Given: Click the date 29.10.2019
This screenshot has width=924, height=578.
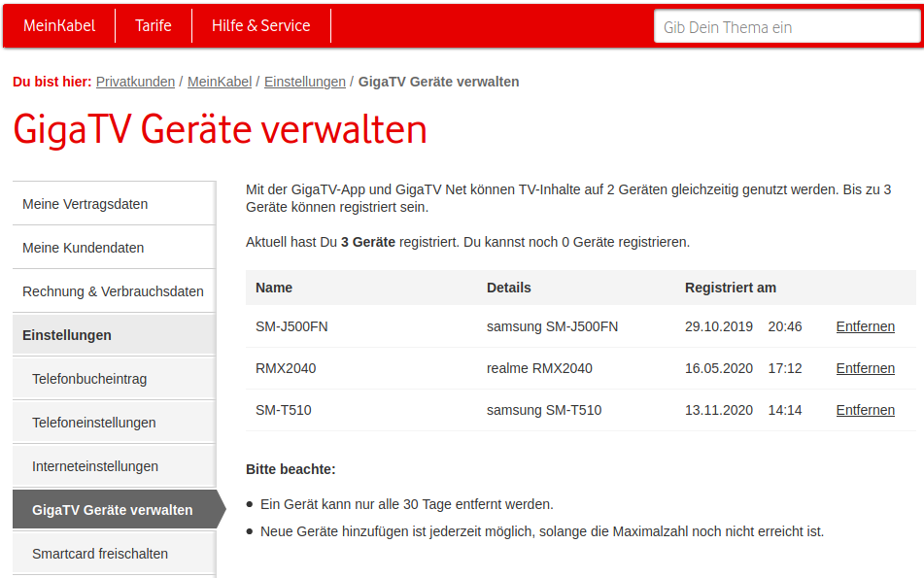Looking at the screenshot, I should tap(719, 326).
